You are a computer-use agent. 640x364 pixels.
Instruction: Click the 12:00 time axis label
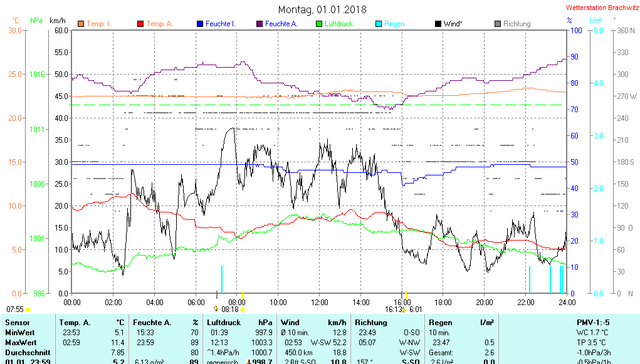319,302
